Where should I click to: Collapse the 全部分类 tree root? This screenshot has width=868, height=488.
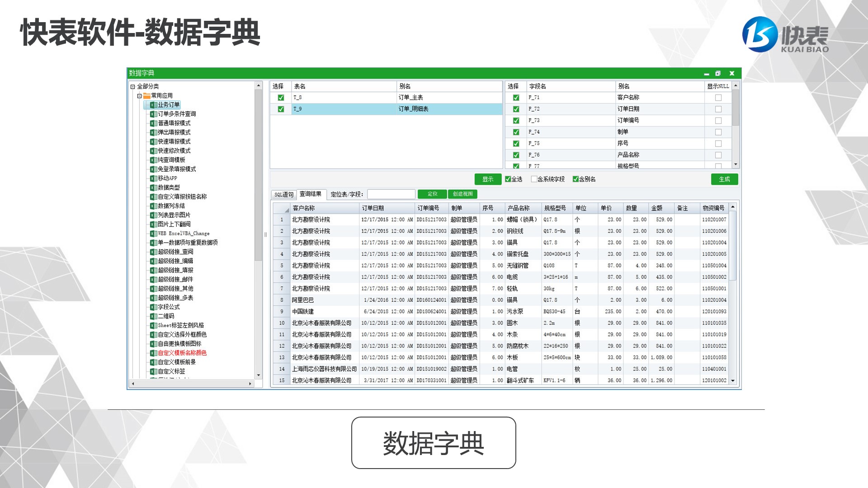coord(133,87)
